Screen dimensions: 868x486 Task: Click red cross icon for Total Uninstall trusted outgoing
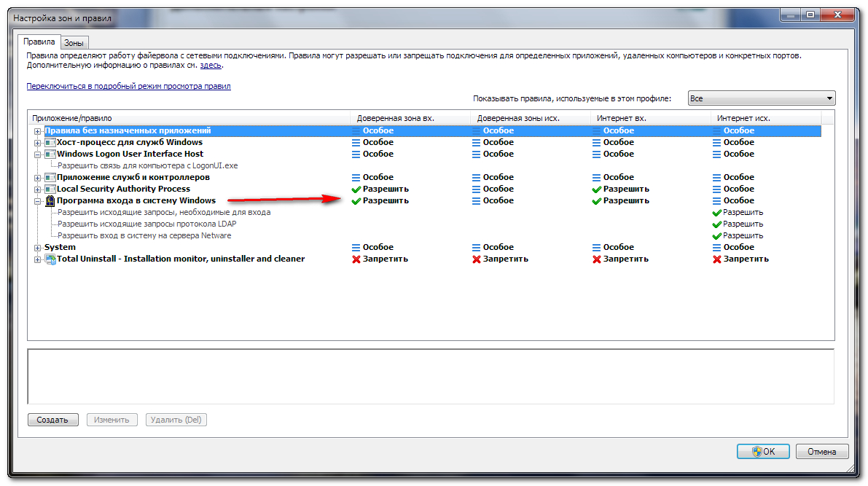click(476, 259)
